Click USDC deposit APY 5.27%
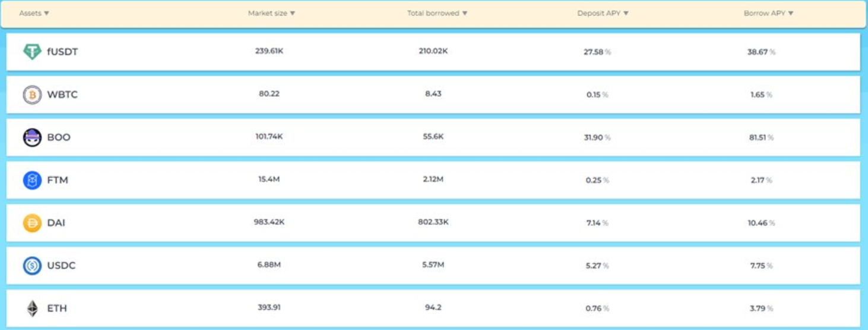868x330 pixels. 597,266
